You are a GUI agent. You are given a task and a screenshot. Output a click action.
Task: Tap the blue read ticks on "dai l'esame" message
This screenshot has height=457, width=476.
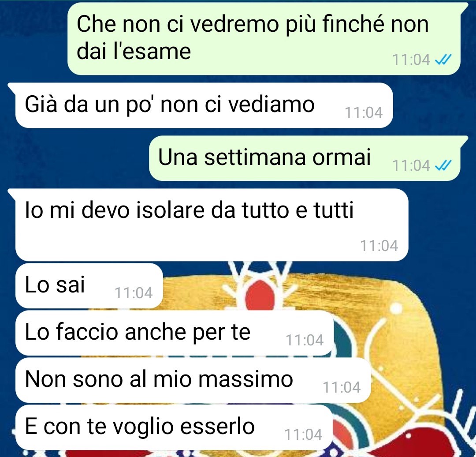443,60
